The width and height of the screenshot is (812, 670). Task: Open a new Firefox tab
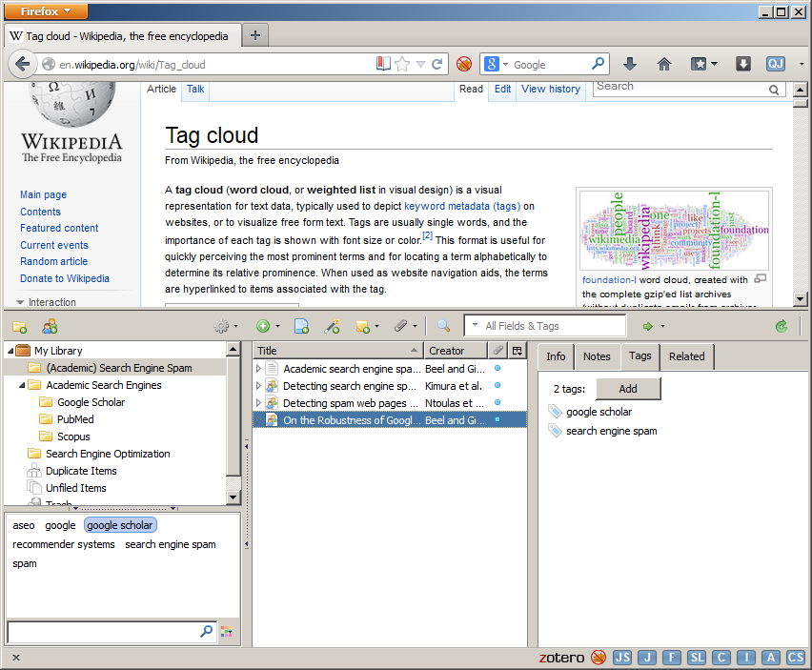tap(255, 35)
